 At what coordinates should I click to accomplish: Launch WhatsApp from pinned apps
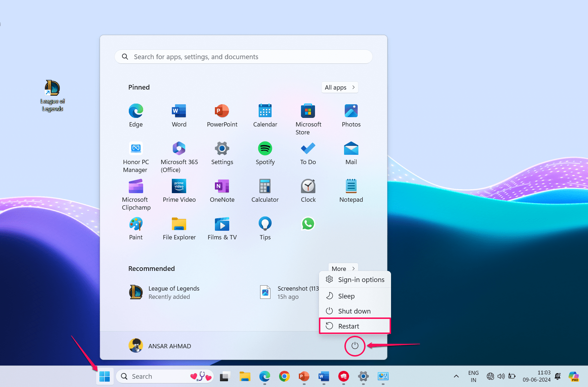(x=308, y=224)
